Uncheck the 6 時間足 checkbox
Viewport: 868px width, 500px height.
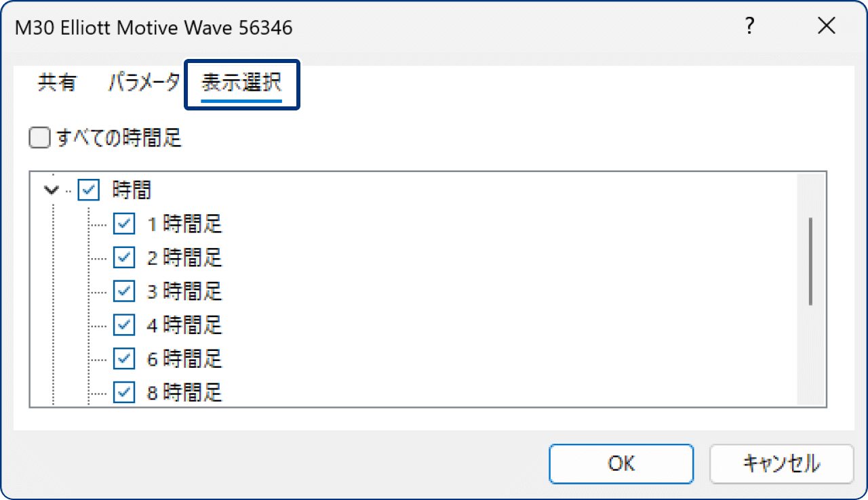click(124, 358)
